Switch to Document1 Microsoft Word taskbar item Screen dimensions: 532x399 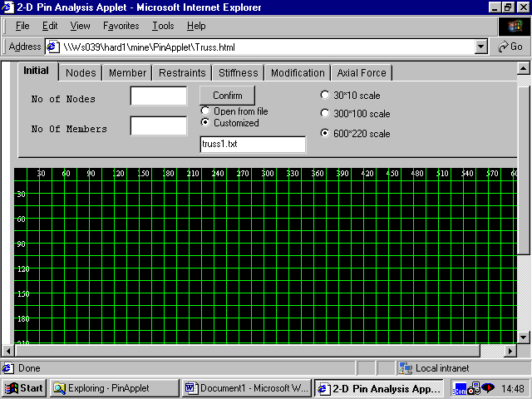pyautogui.click(x=246, y=388)
